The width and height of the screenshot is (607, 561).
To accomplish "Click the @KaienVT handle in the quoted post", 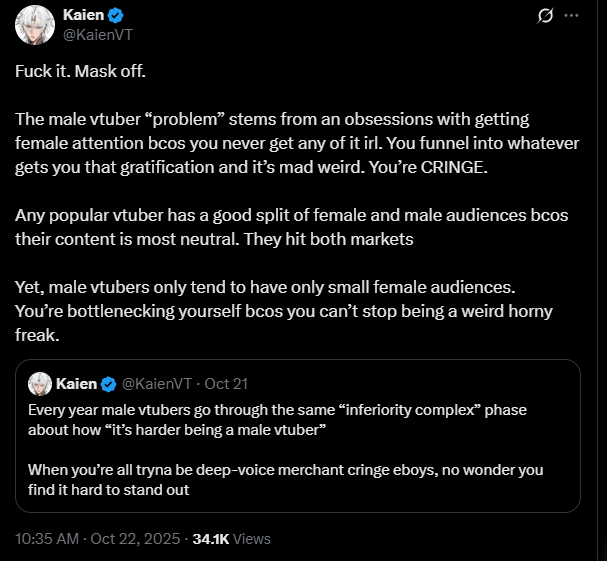I will tap(157, 384).
